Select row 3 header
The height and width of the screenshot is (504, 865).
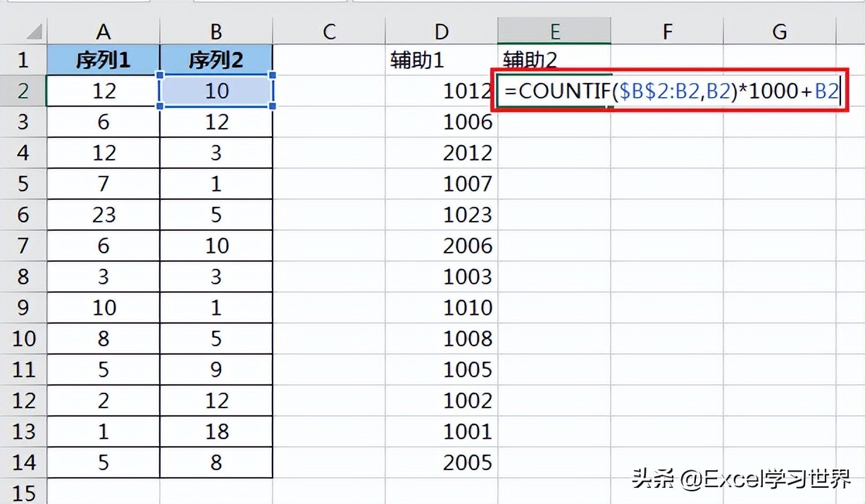[23, 122]
